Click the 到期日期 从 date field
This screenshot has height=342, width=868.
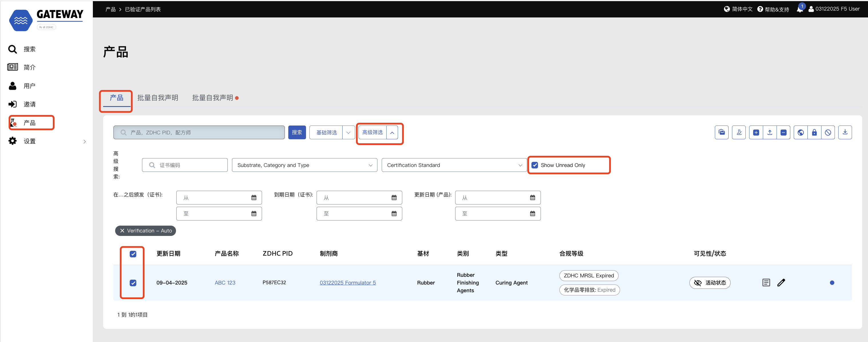(x=359, y=198)
